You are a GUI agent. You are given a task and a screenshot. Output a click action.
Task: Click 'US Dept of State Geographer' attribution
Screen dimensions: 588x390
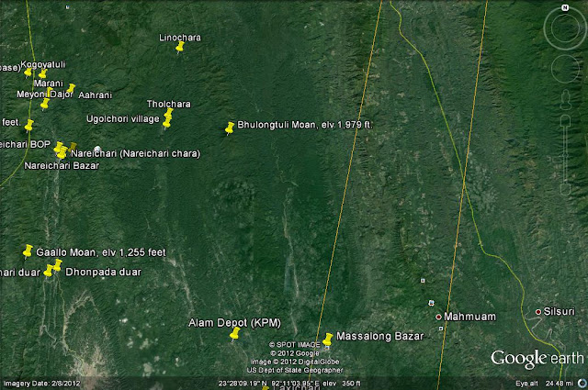point(295,371)
